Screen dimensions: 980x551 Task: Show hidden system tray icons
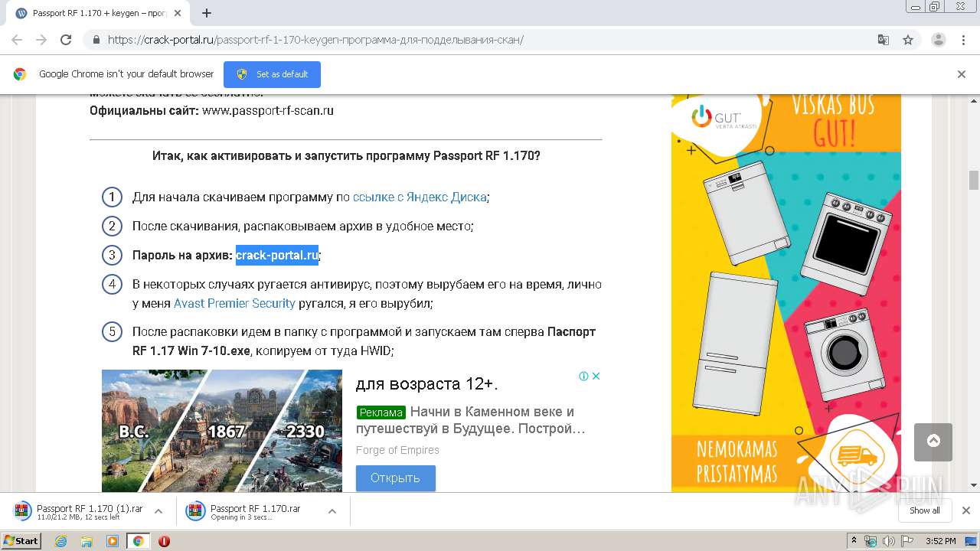coord(854,541)
